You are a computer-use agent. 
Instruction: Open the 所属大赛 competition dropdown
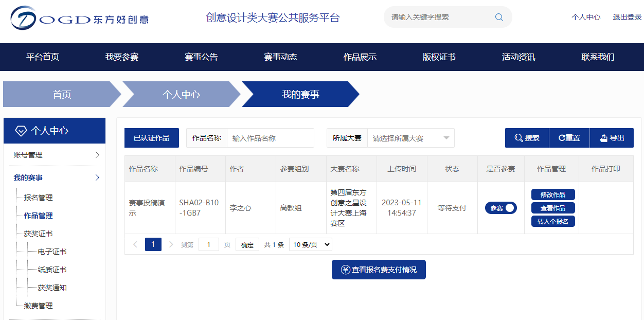[410, 138]
